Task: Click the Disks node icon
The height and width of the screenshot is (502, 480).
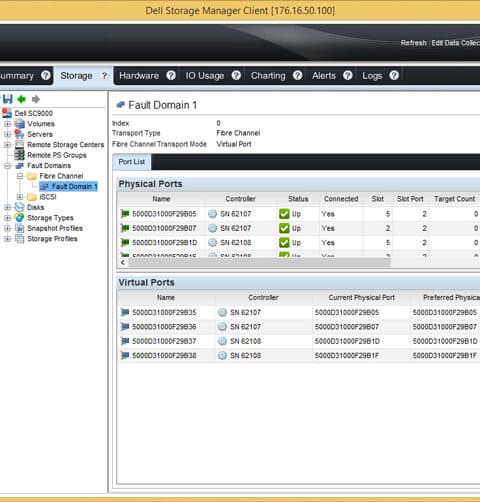Action: [20, 207]
